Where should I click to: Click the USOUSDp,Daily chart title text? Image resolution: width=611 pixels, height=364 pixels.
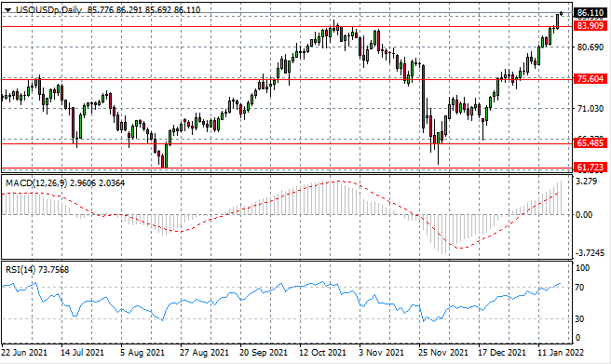(48, 9)
